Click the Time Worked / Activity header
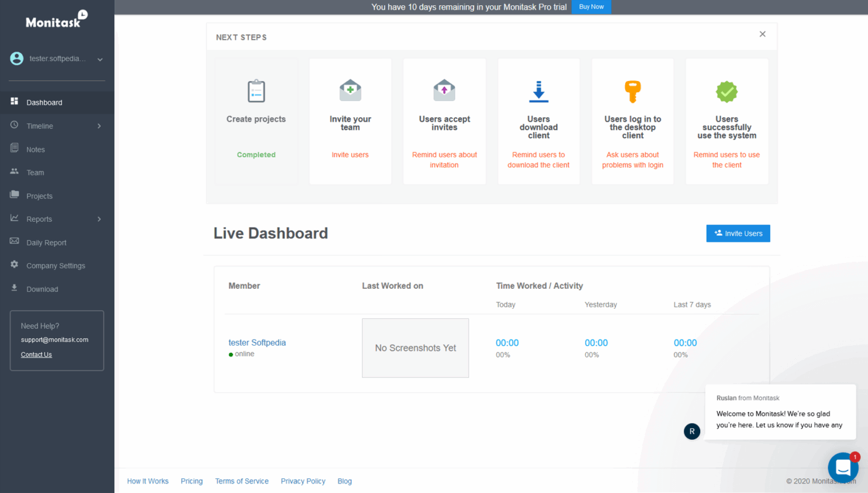 coord(540,286)
